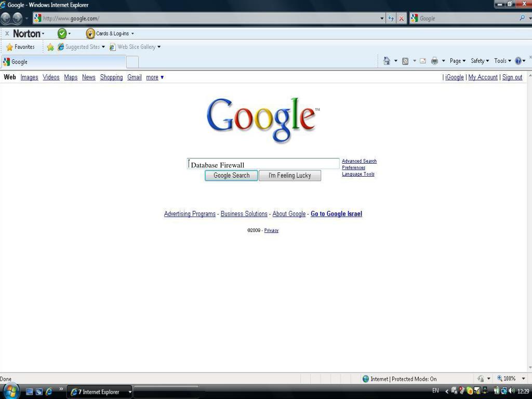The image size is (532, 399).
Task: Open Suggested Sites dropdown
Action: click(x=81, y=47)
